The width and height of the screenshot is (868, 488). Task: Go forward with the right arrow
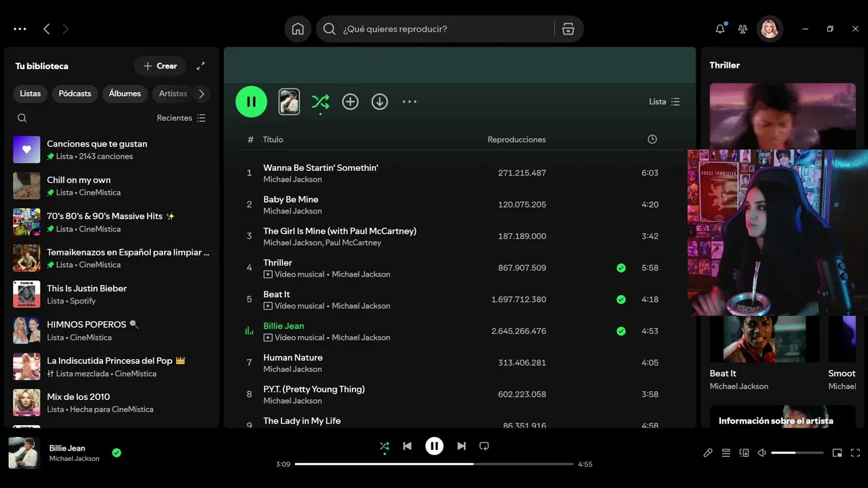[x=65, y=29]
